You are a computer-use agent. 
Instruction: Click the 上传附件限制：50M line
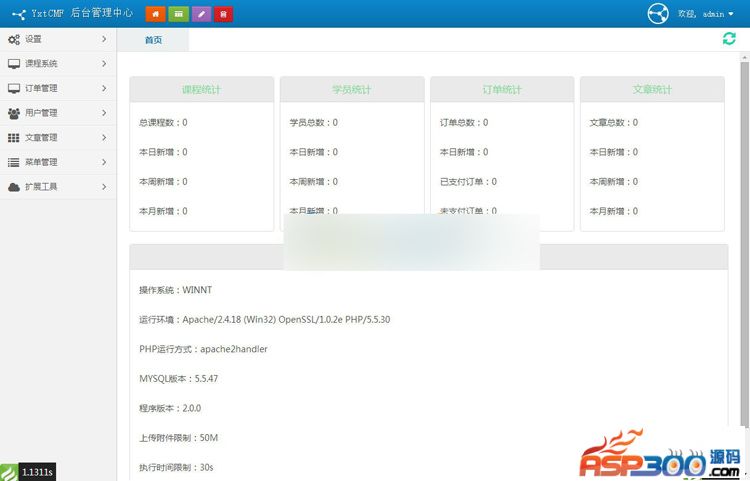point(178,438)
